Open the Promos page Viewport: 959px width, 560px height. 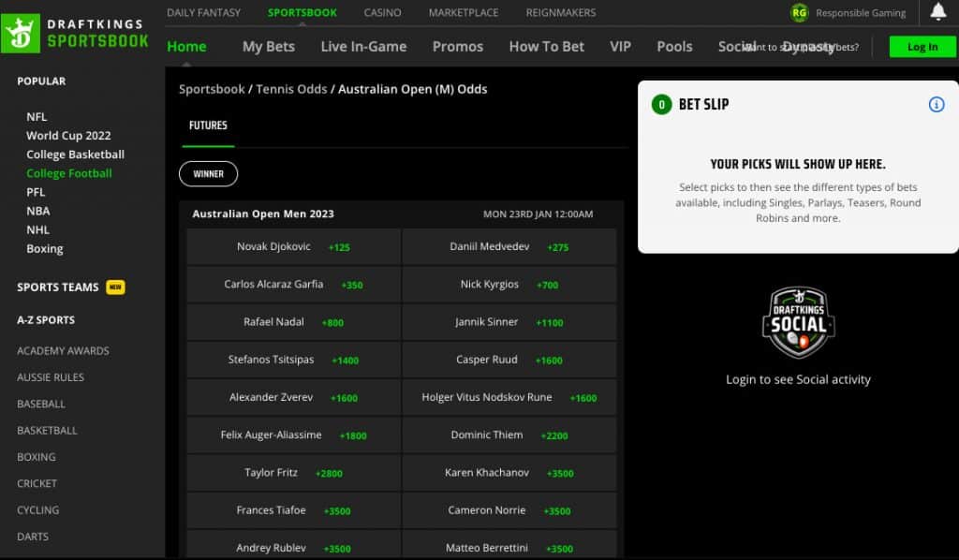(x=457, y=47)
